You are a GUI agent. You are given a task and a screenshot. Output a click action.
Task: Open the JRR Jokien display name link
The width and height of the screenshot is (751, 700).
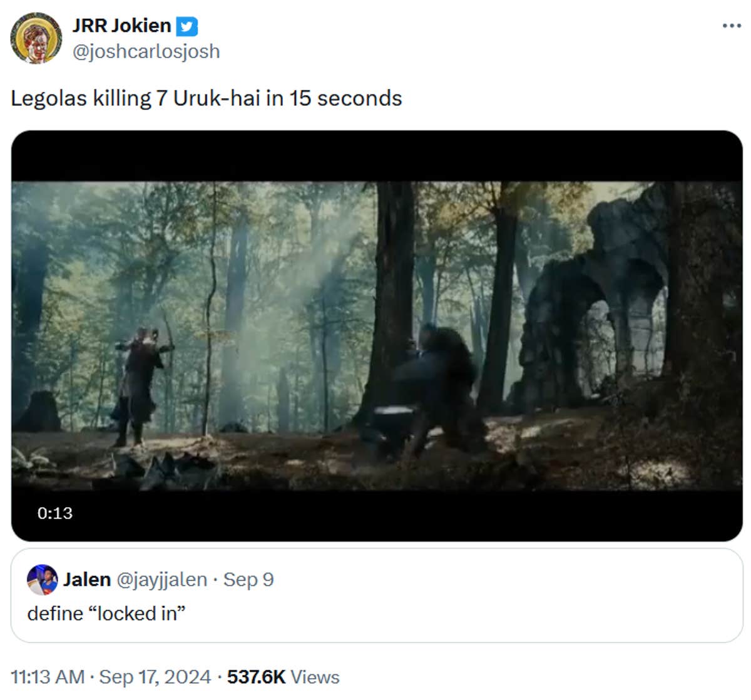pyautogui.click(x=121, y=26)
